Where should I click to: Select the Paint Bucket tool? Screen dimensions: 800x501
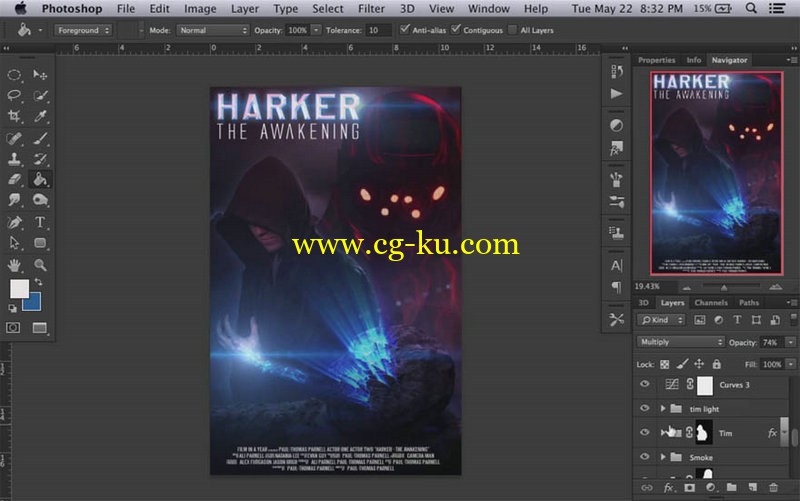(x=40, y=179)
